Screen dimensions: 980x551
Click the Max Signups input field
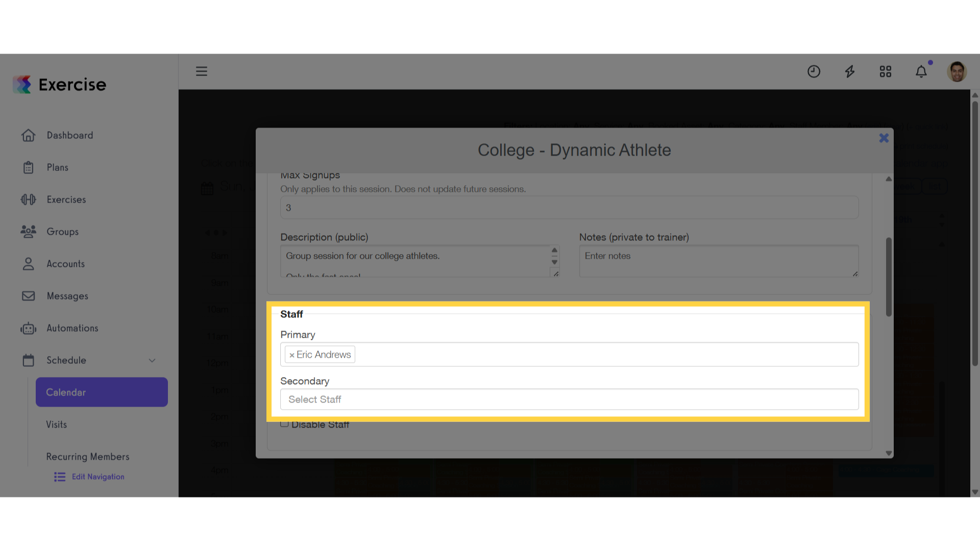(569, 208)
